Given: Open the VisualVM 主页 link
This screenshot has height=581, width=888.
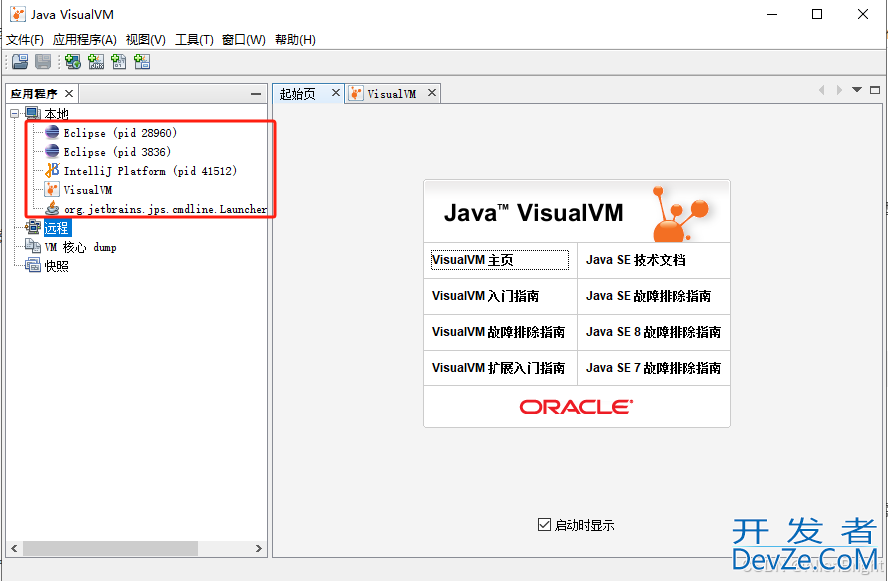Looking at the screenshot, I should (500, 260).
